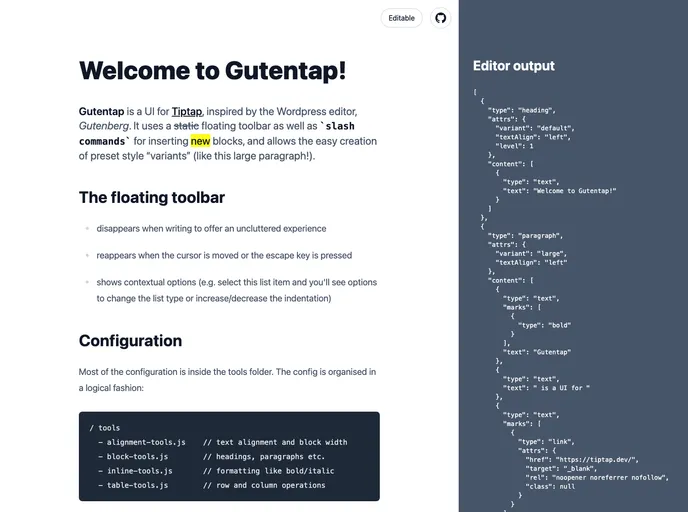Click the "variant": "default" JSON line
688x512 pixels.
pyautogui.click(x=535, y=128)
